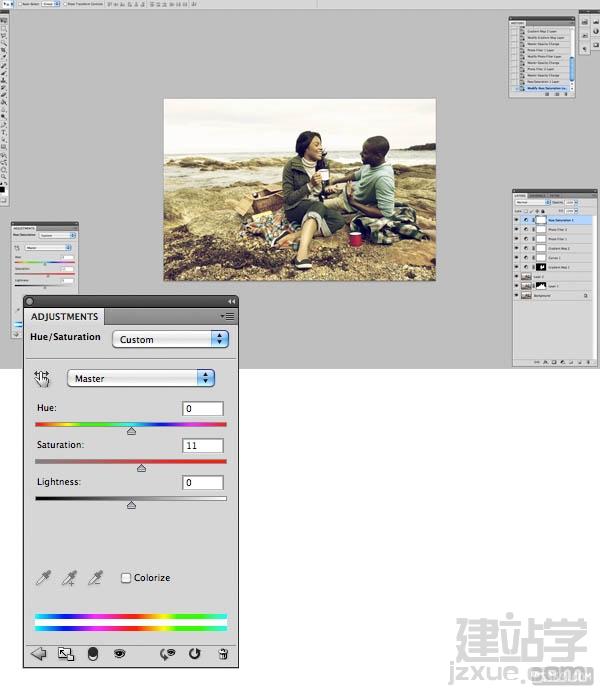600x692 pixels.
Task: Enable the Colorize checkbox
Action: 126,578
